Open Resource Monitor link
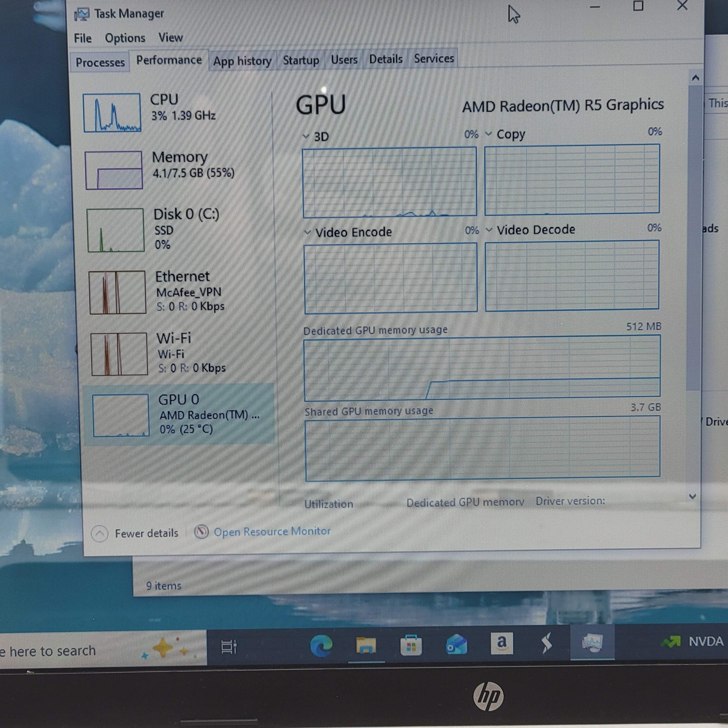This screenshot has height=728, width=728. tap(272, 531)
